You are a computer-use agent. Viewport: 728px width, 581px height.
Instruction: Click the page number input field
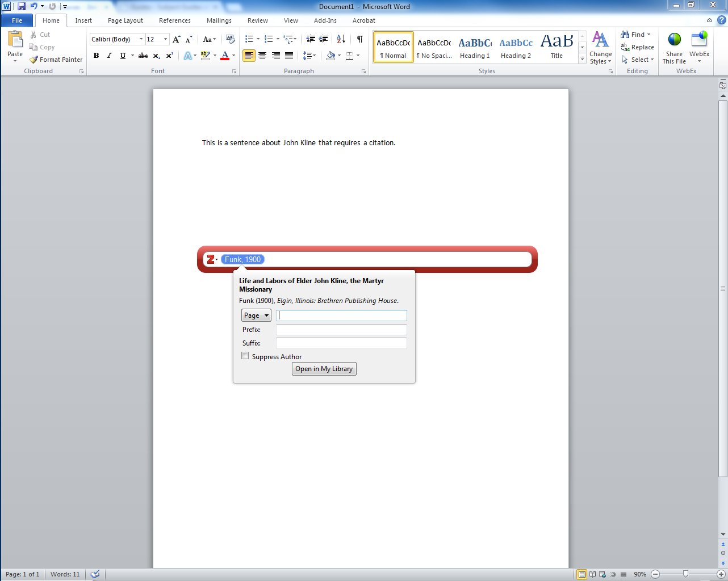[x=341, y=315]
